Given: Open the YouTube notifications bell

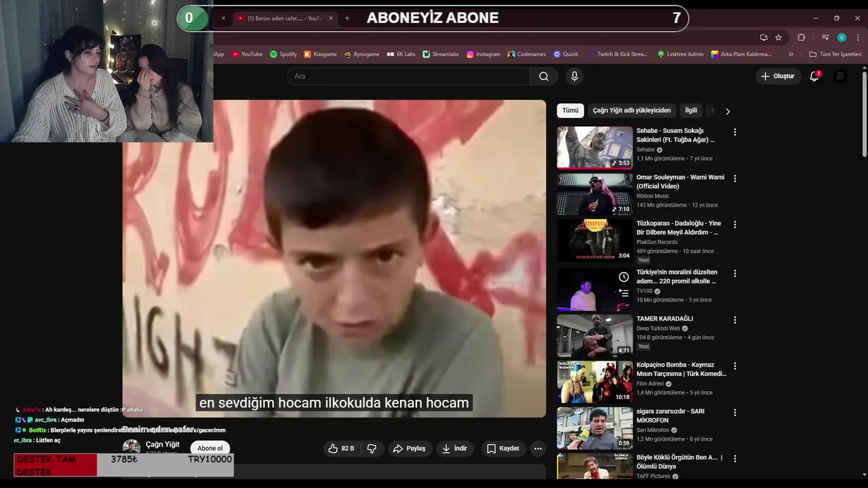Looking at the screenshot, I should tap(814, 77).
